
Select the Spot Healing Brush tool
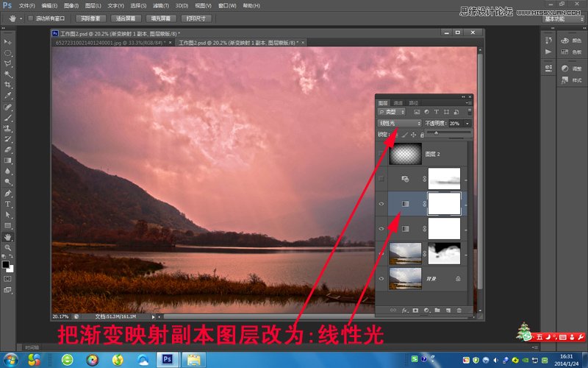(x=7, y=107)
